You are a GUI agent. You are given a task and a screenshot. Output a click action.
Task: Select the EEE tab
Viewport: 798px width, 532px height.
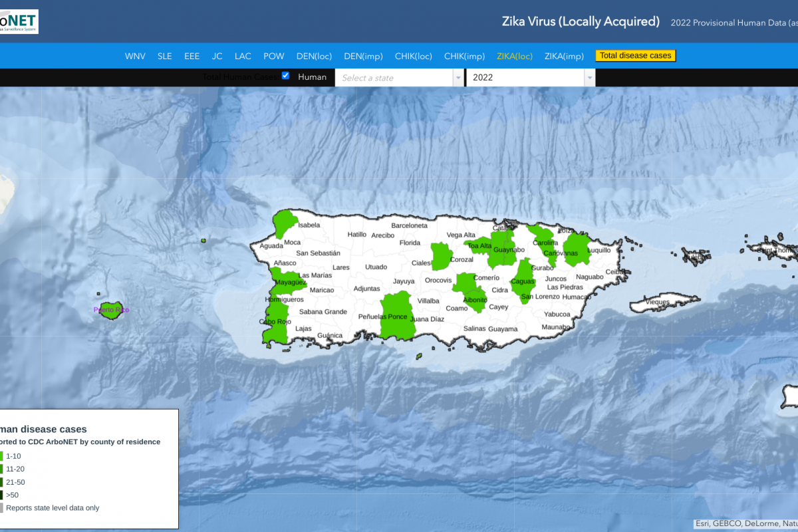point(192,57)
